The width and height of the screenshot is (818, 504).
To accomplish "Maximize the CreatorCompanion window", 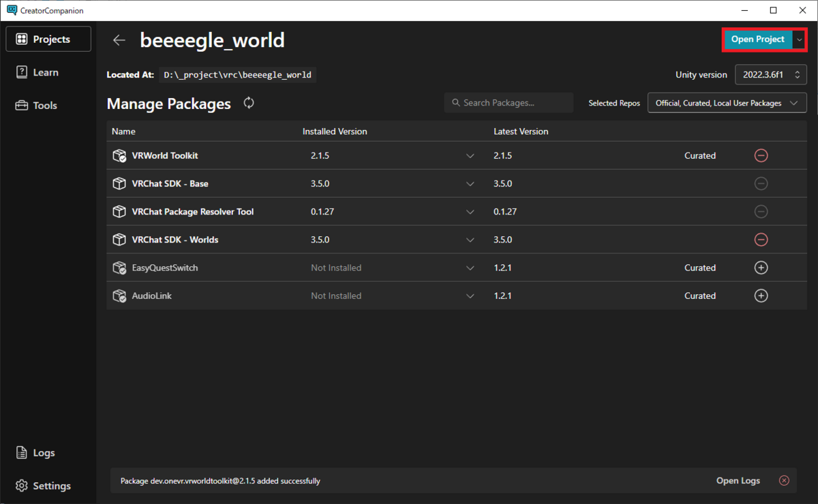I will pyautogui.click(x=773, y=10).
